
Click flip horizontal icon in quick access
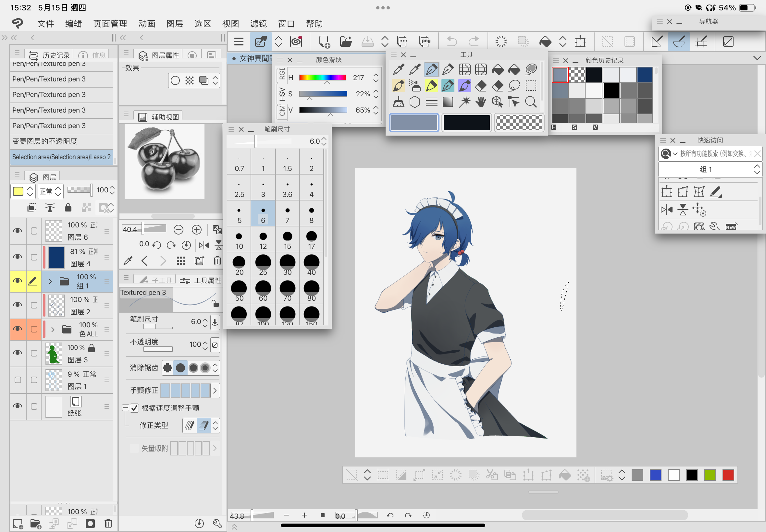click(666, 209)
